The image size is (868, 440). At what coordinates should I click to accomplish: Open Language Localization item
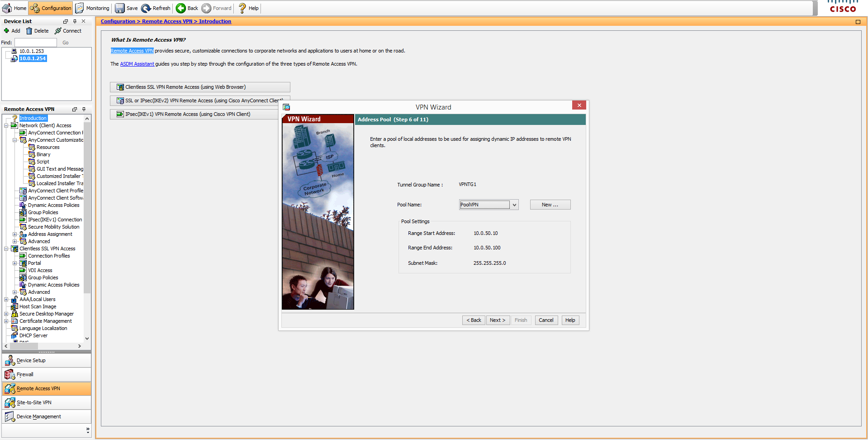point(43,328)
